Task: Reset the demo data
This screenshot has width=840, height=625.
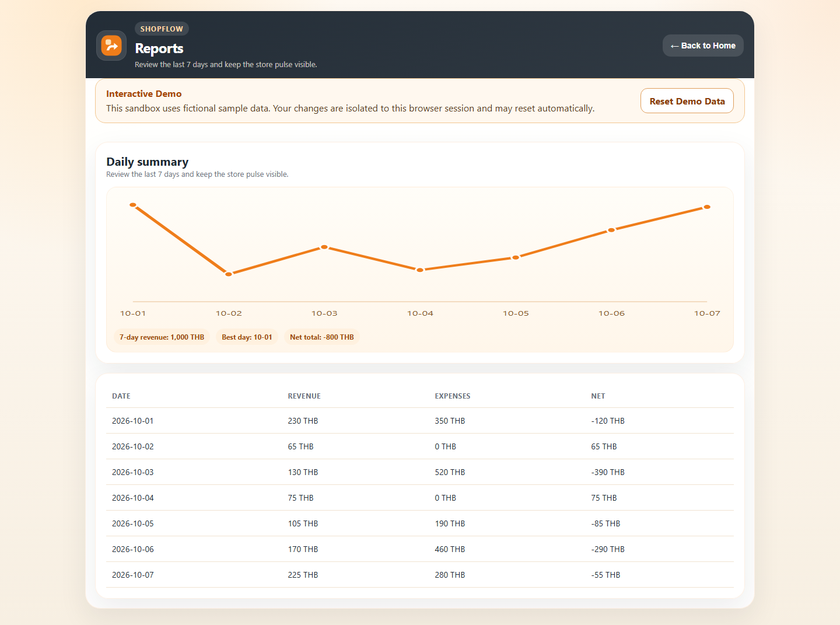Action: pyautogui.click(x=687, y=101)
